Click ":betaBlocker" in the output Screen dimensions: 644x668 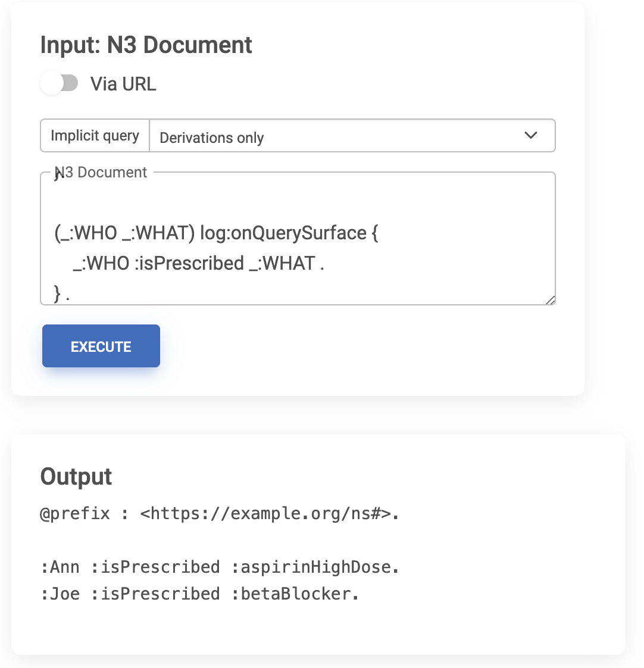pyautogui.click(x=296, y=594)
